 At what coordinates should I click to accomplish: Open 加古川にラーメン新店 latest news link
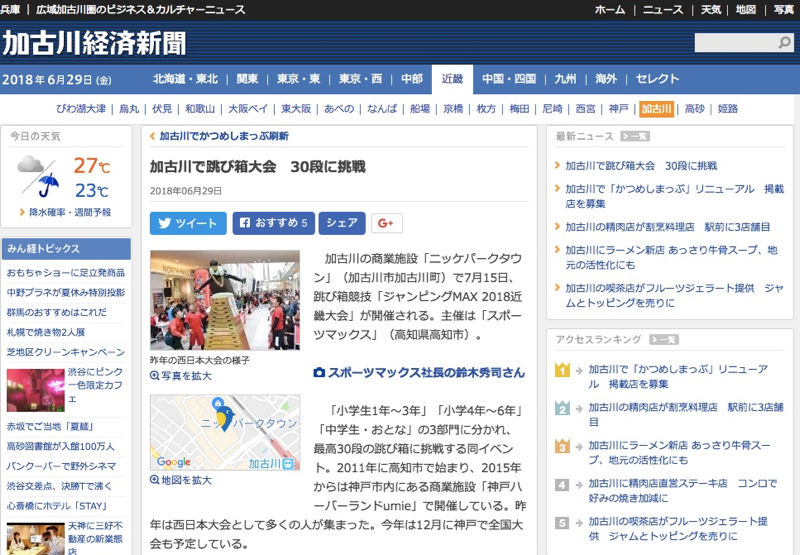point(671,258)
